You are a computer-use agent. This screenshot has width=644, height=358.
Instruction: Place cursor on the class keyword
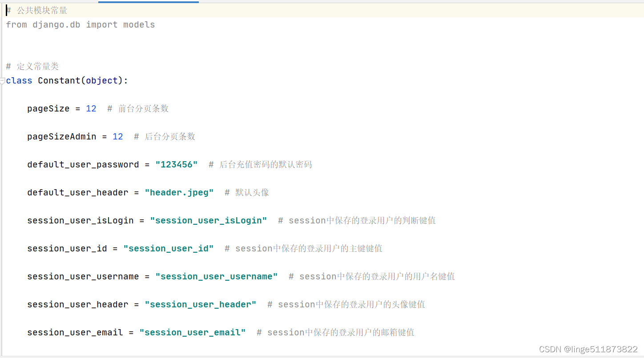pos(19,80)
